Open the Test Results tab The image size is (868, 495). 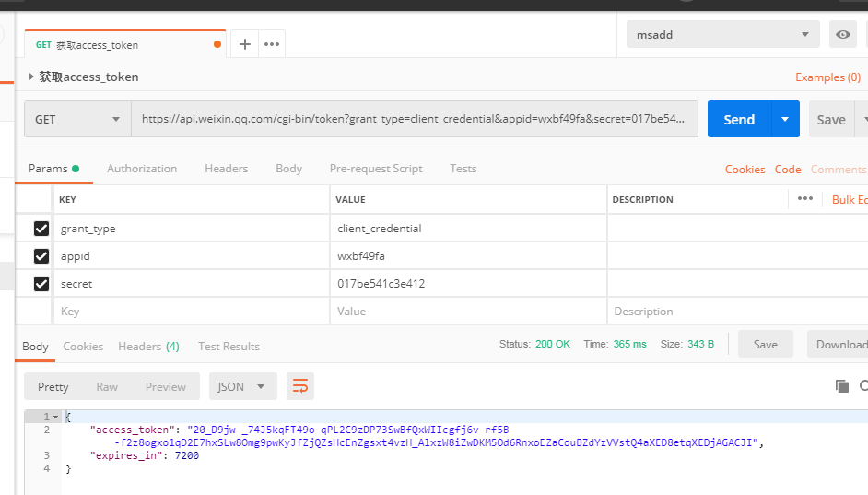[229, 346]
